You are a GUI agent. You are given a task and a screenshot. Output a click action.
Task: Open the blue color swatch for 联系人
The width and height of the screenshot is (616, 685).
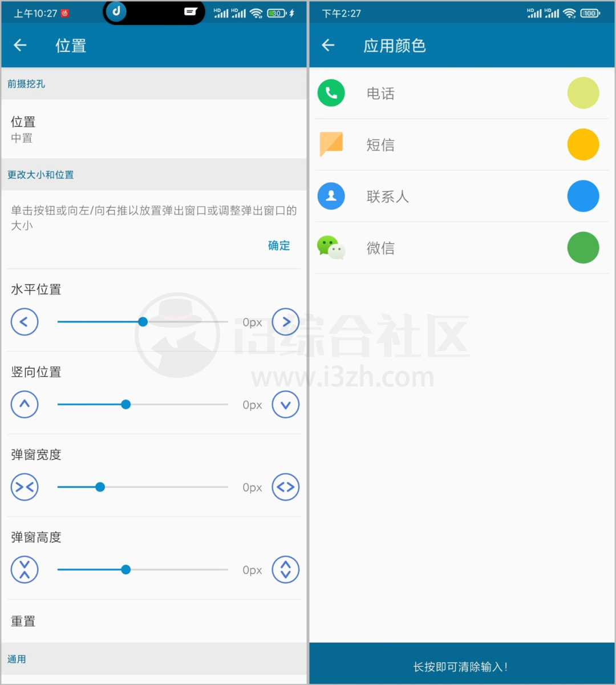(583, 196)
